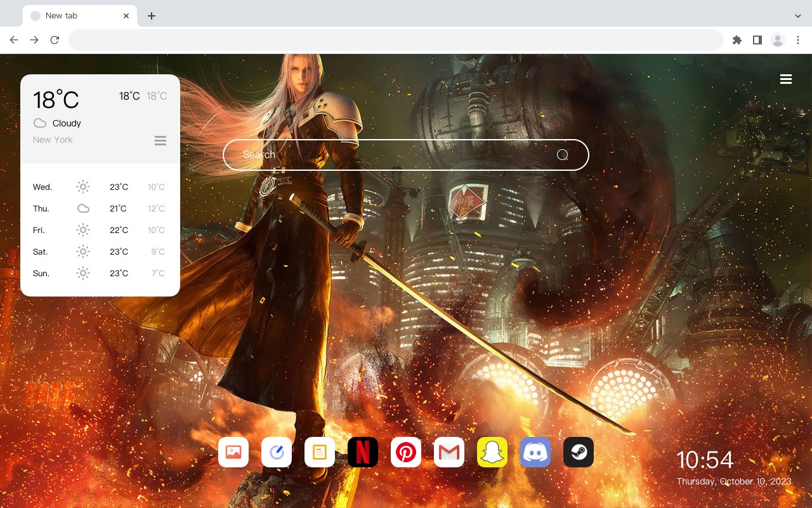812x508 pixels.
Task: Open the Chrome extensions puzzle icon
Action: pos(737,40)
